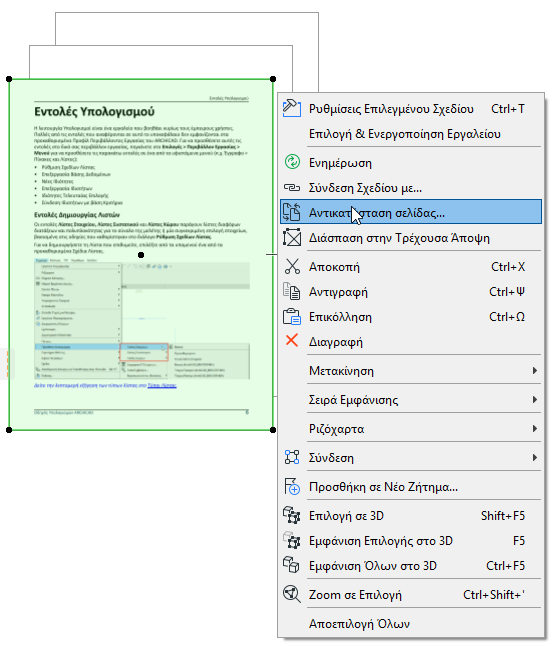This screenshot has height=646, width=557.
Task: Click the cubes icon beside Εμφάνιση Όλων στο 3D
Action: coord(292,565)
